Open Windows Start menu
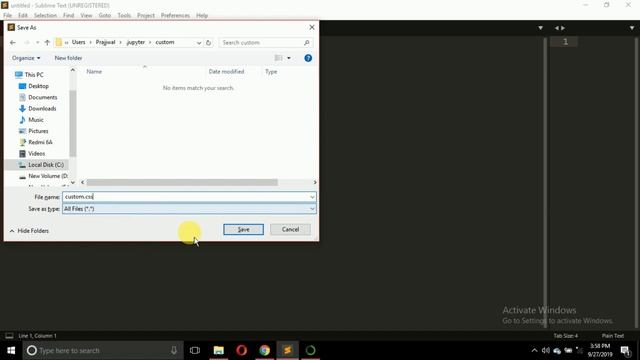The image size is (640, 360). pyautogui.click(x=11, y=350)
